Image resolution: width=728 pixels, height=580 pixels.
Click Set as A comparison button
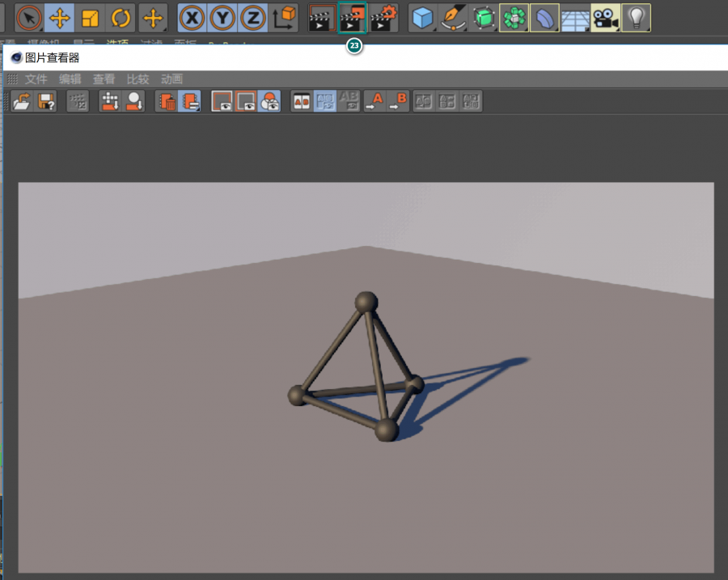click(374, 101)
